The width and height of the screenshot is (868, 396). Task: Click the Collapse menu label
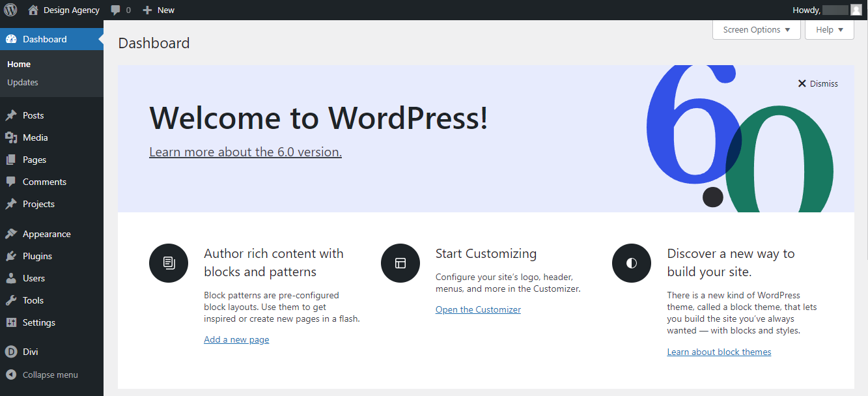[50, 375]
